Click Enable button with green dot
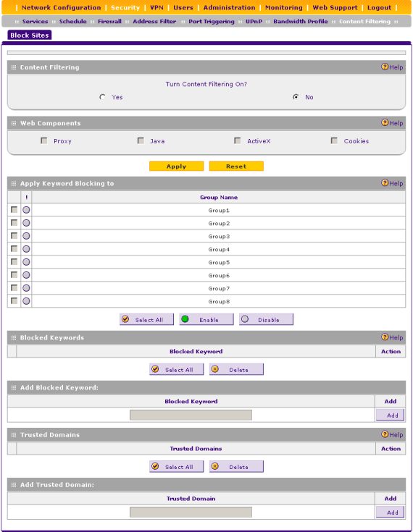This screenshot has height=532, width=413. [x=206, y=319]
